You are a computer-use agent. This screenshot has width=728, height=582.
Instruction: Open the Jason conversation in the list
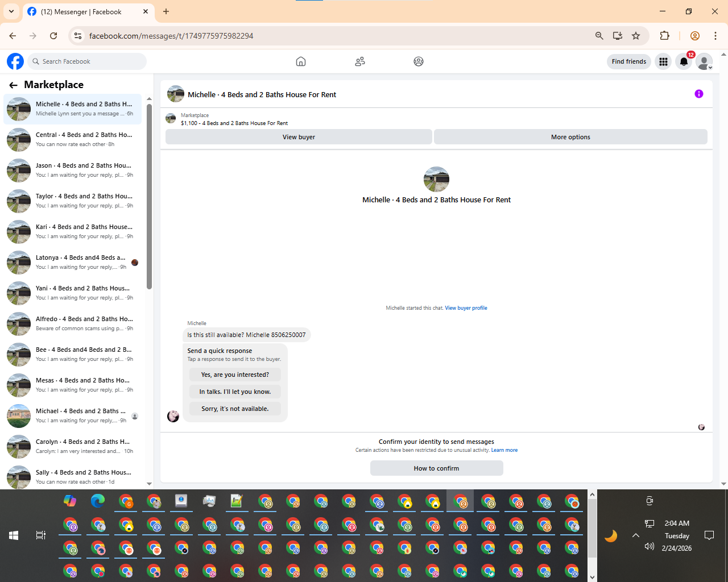(73, 170)
